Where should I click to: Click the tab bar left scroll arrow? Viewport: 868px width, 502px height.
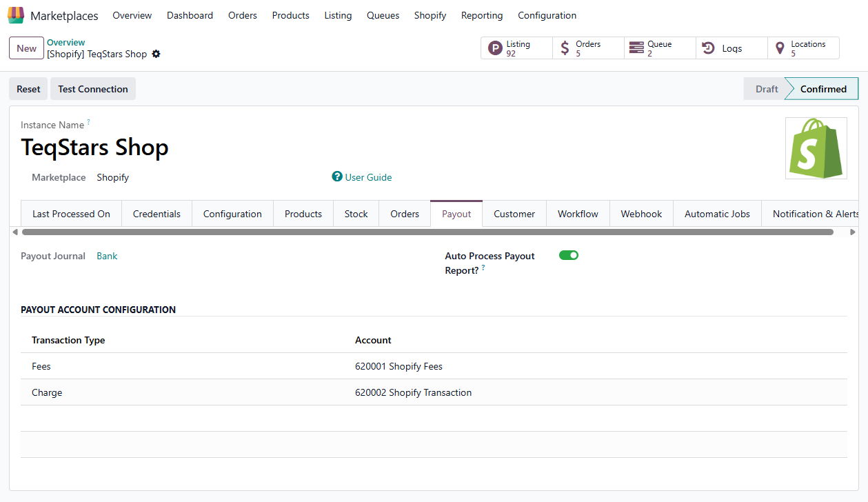[15, 232]
